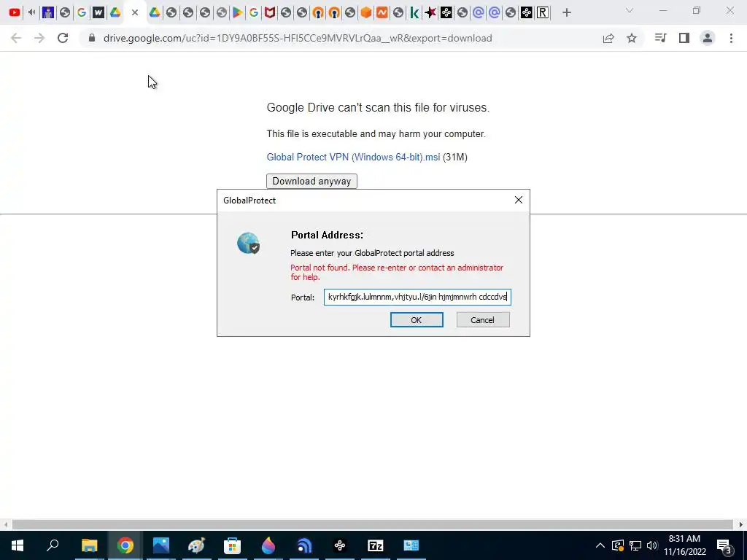The height and width of the screenshot is (560, 747).
Task: Open the clock showing 8:31 AM
Action: point(684,545)
